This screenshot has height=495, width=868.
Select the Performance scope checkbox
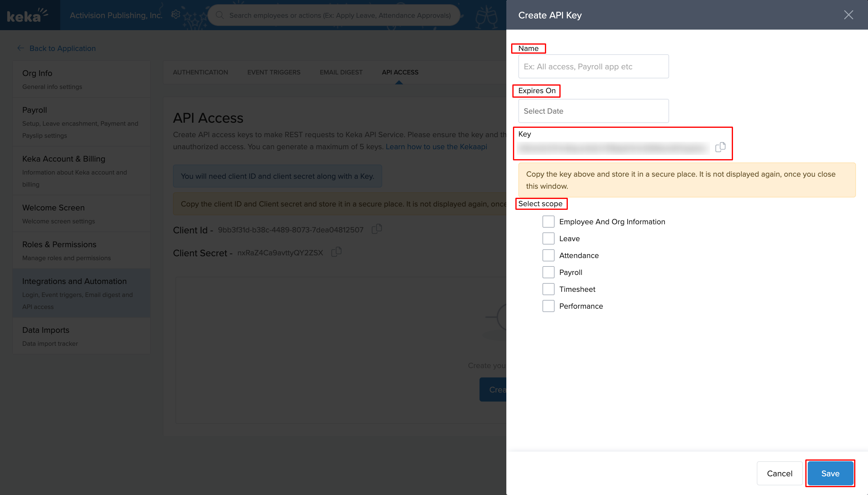tap(548, 306)
